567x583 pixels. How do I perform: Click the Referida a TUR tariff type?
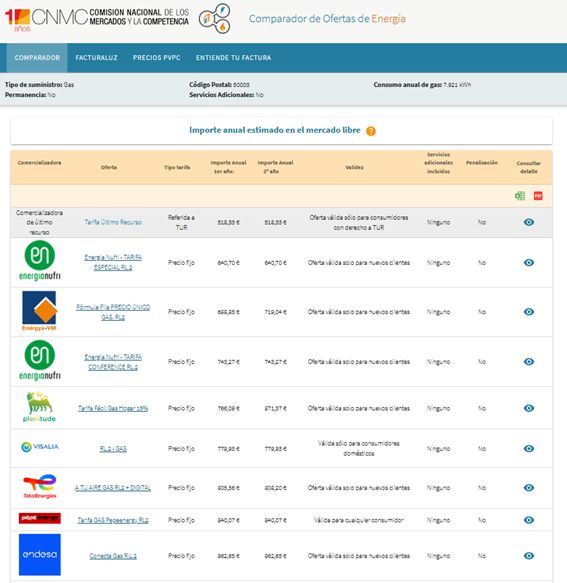(181, 222)
